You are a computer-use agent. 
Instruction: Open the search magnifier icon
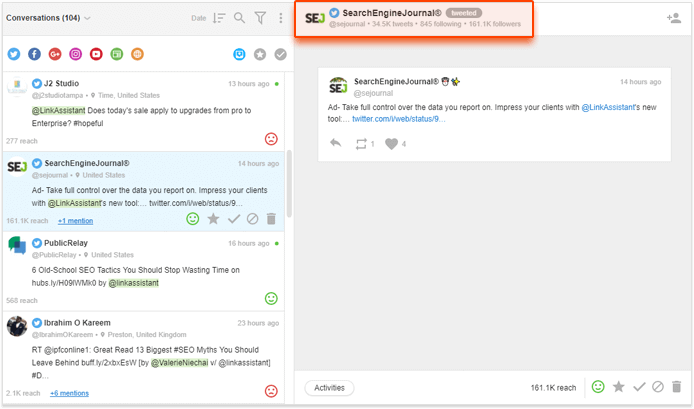click(x=239, y=18)
